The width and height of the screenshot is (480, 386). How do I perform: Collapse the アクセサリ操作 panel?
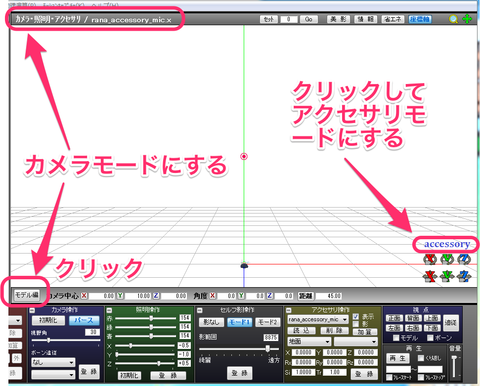point(289,310)
